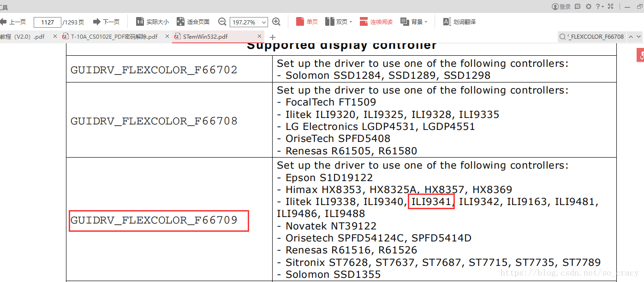Switch to single page view (单页)
644x282 pixels.
pos(307,22)
